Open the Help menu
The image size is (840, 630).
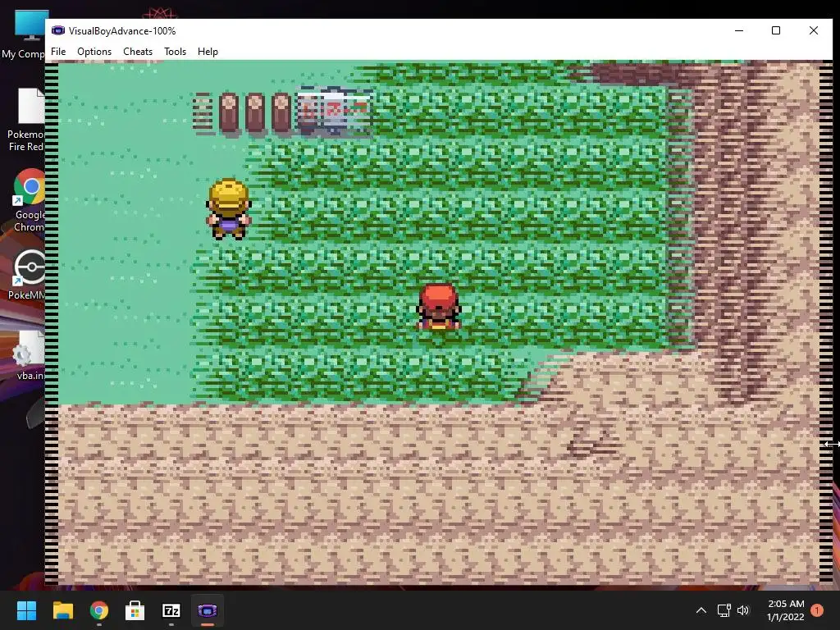click(x=208, y=52)
